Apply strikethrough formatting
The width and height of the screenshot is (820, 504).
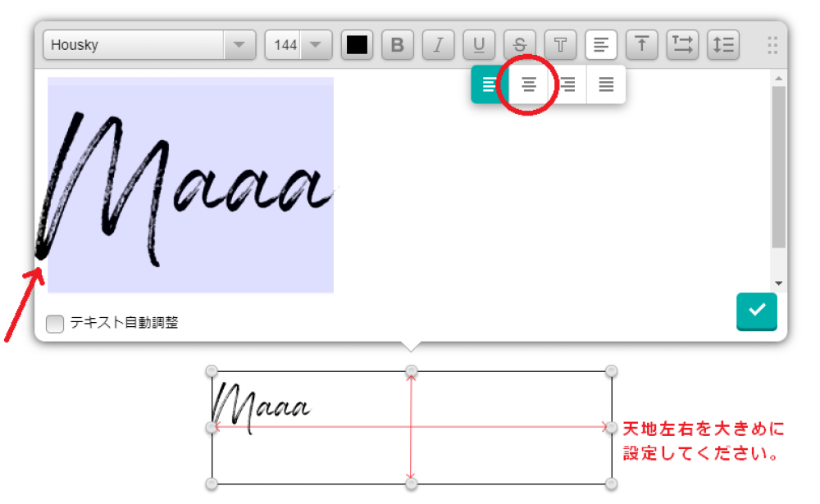tap(519, 45)
